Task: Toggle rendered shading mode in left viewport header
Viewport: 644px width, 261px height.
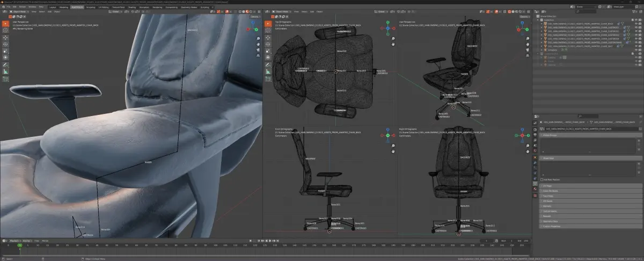Action: pos(251,11)
